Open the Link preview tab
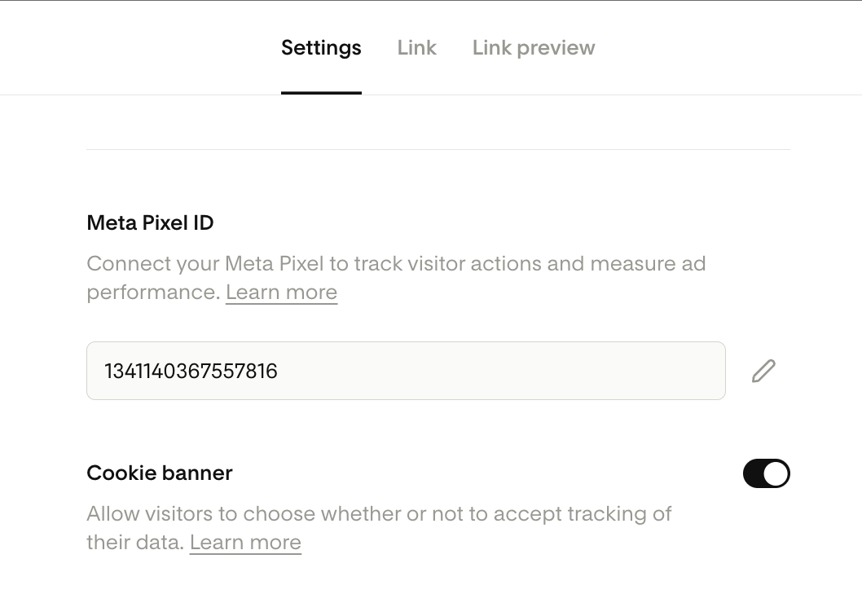The image size is (862, 616). coord(534,48)
